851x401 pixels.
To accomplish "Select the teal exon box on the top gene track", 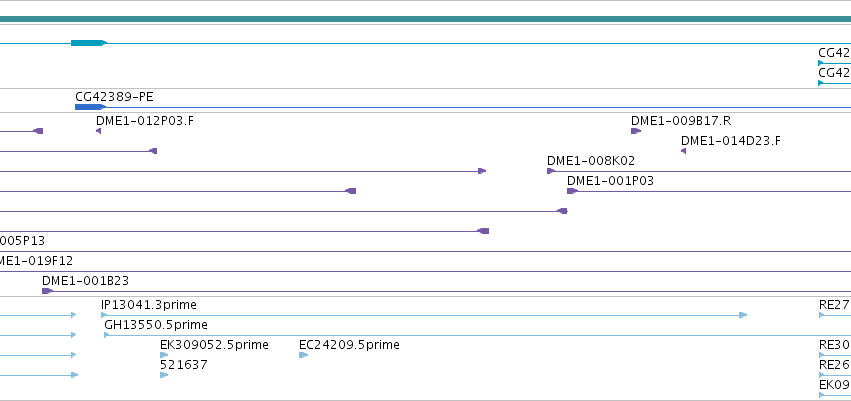I will point(89,43).
